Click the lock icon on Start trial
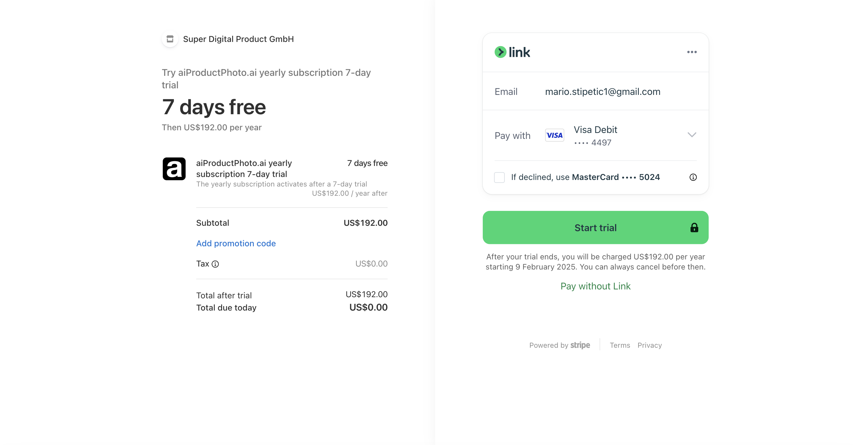868x445 pixels. point(694,228)
